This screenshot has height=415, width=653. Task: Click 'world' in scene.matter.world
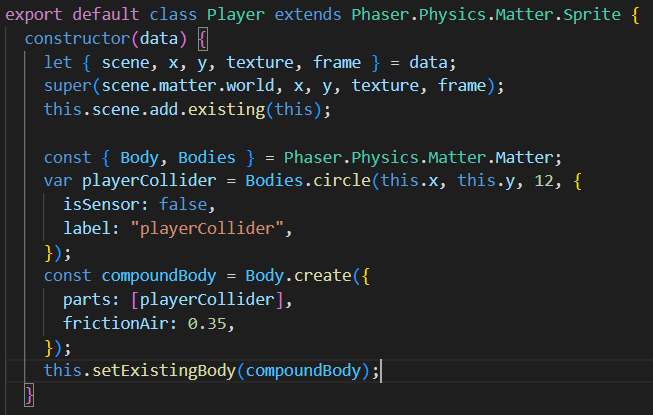coord(250,86)
